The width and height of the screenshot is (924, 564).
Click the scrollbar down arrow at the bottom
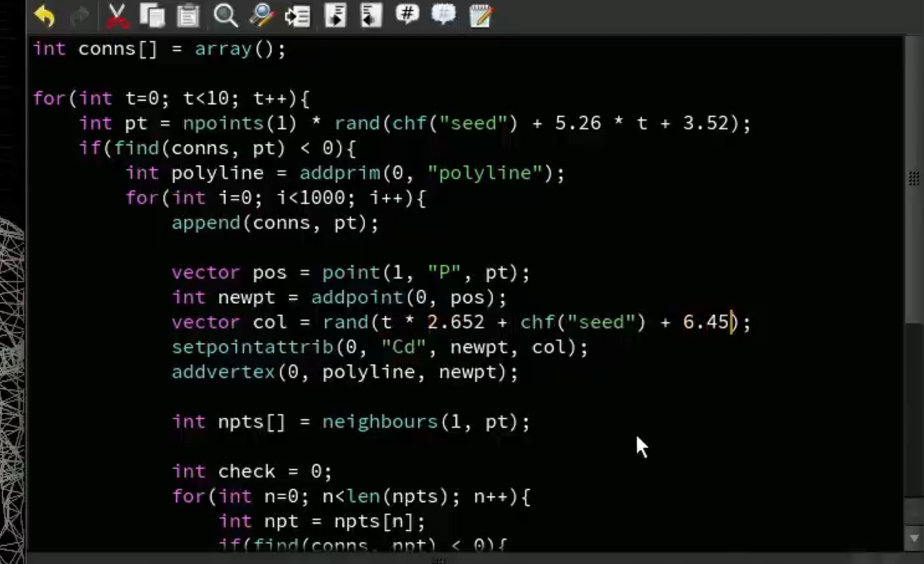(x=913, y=539)
